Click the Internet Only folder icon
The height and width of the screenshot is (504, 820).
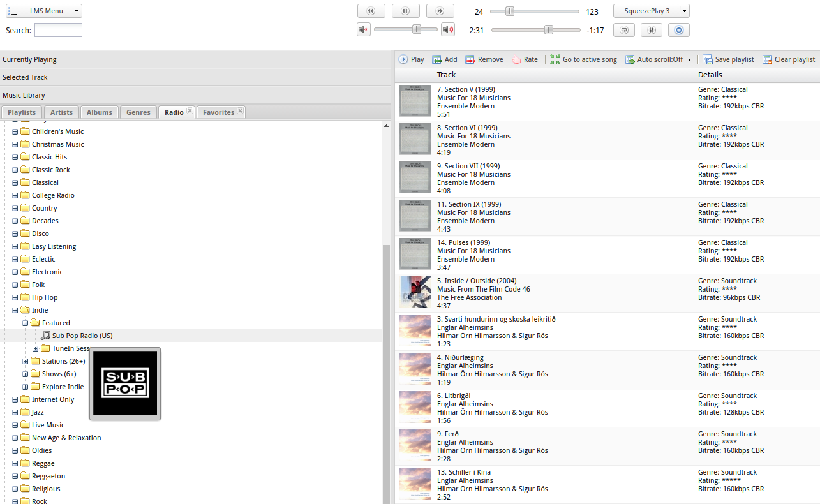coord(25,399)
